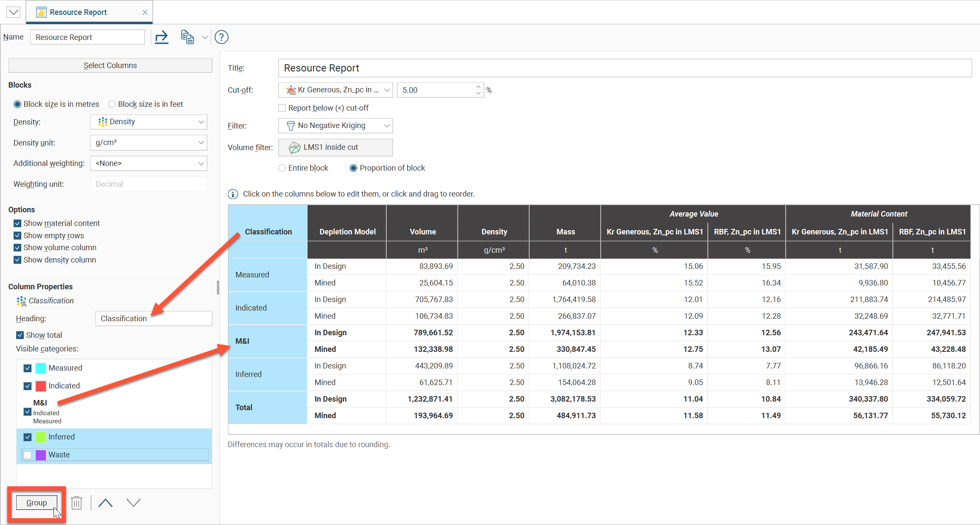This screenshot has height=525, width=980.
Task: Select the Resource Report tab
Action: (x=78, y=12)
